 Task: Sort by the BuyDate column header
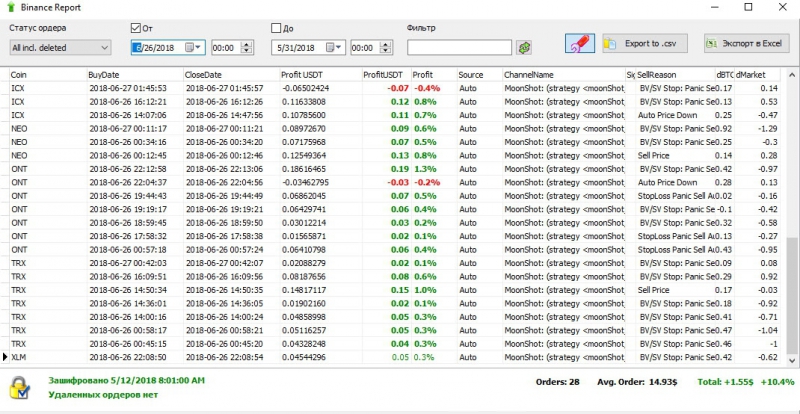pos(135,75)
